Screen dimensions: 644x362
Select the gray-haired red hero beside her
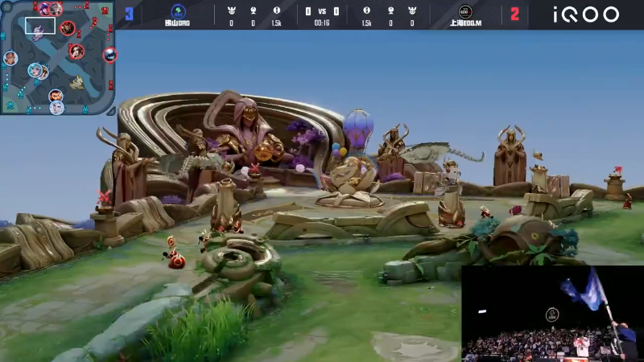point(56,9)
